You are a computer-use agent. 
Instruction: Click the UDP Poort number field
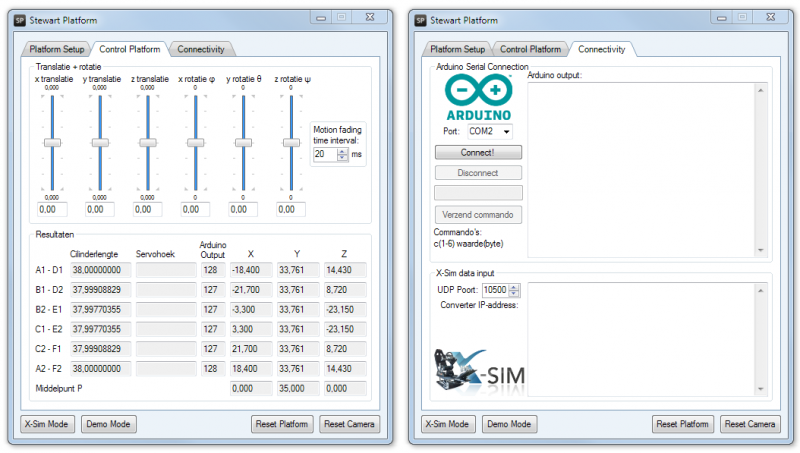tap(494, 290)
